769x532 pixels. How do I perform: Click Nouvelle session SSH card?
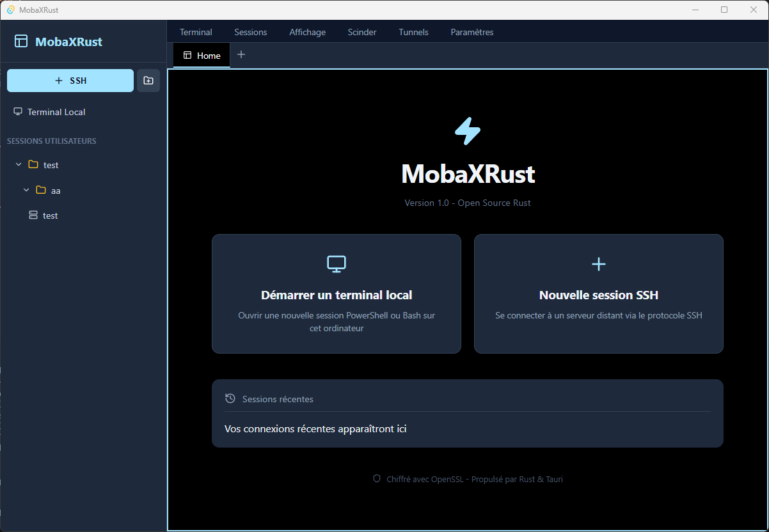pyautogui.click(x=599, y=293)
